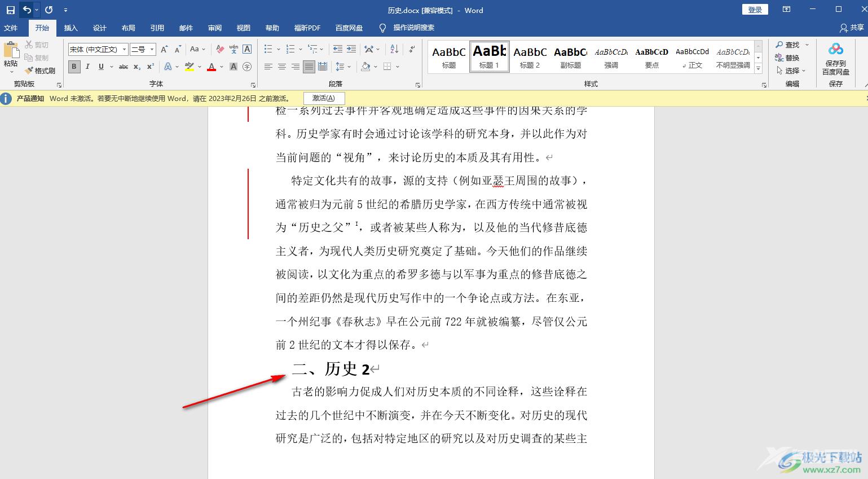Apply text effects with glowing A icon
868x479 pixels.
pyautogui.click(x=168, y=67)
